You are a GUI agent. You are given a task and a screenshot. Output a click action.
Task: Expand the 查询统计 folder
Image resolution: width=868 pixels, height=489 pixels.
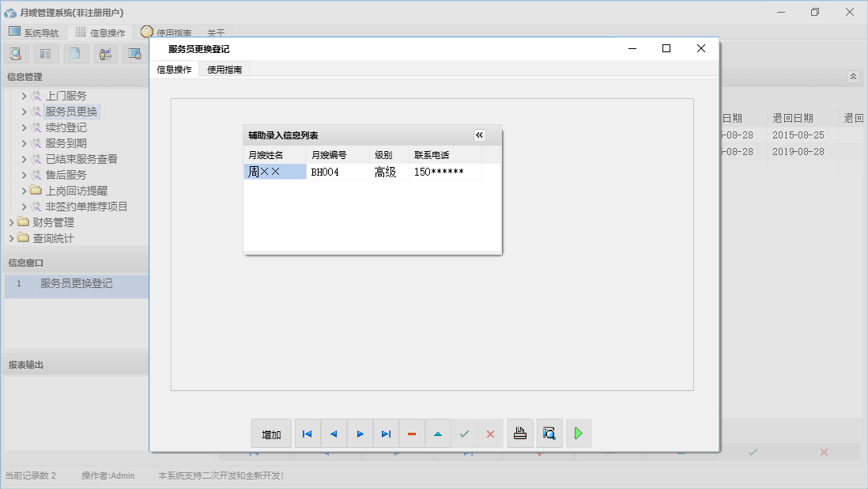11,238
